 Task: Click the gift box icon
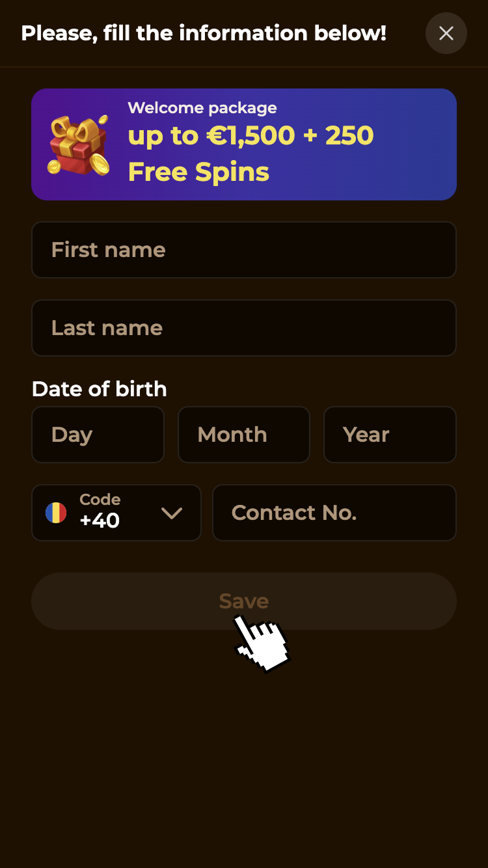(x=78, y=144)
